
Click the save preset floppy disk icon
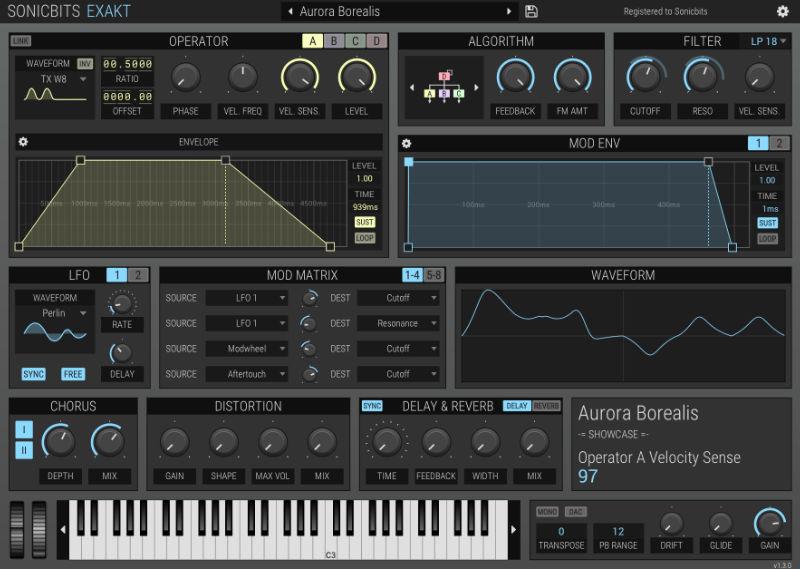[531, 12]
